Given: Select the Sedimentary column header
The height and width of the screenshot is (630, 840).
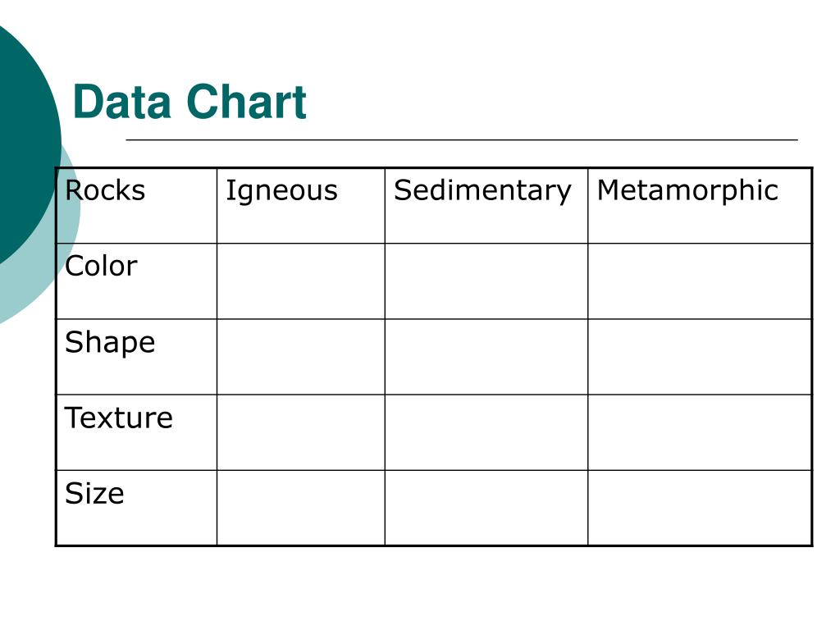Looking at the screenshot, I should (x=486, y=206).
